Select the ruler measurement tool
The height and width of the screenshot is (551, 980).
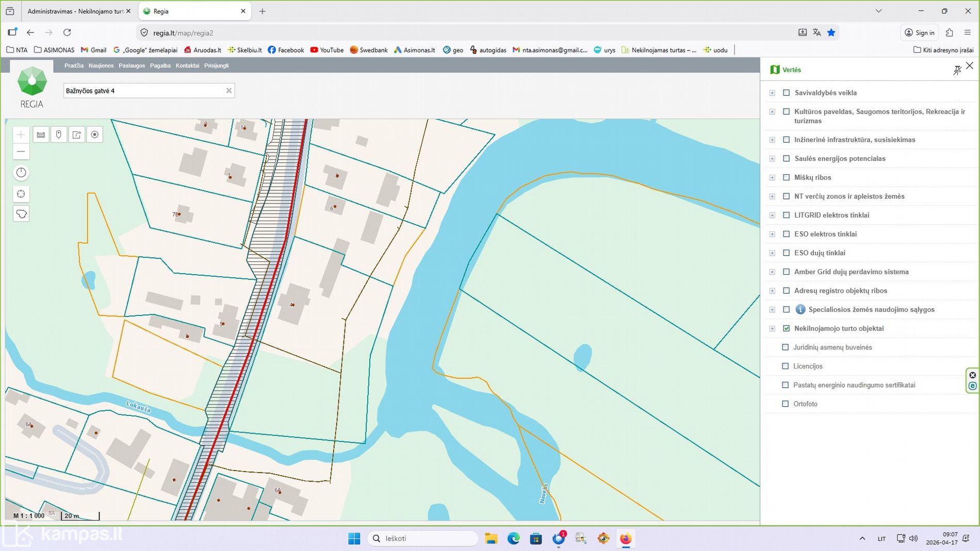41,135
